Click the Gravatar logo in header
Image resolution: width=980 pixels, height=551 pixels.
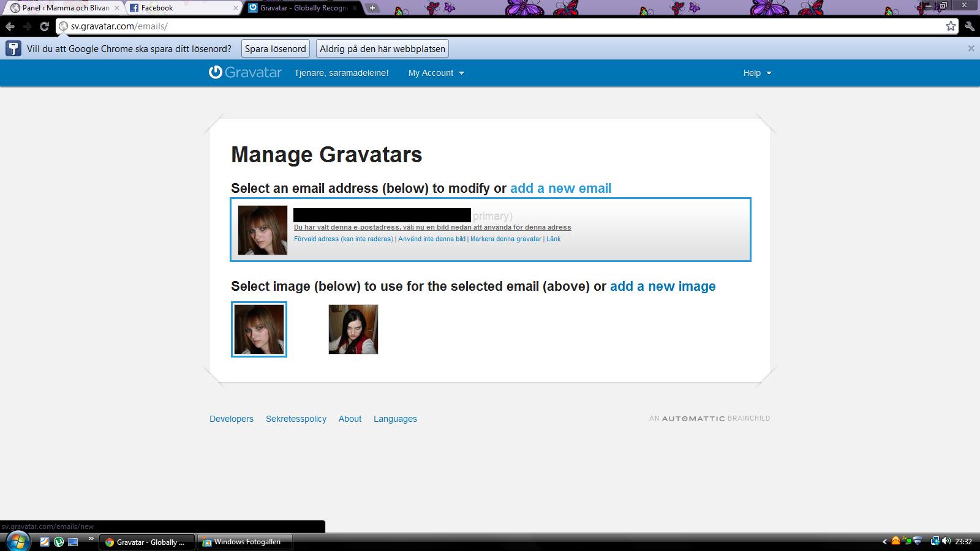pyautogui.click(x=245, y=72)
